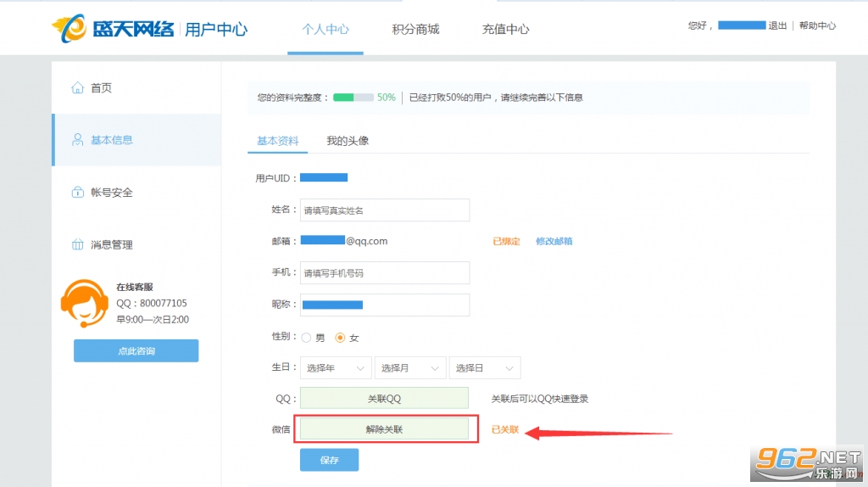This screenshot has height=487, width=868.
Task: Click the 消息管理 sidebar icon
Action: pos(77,244)
